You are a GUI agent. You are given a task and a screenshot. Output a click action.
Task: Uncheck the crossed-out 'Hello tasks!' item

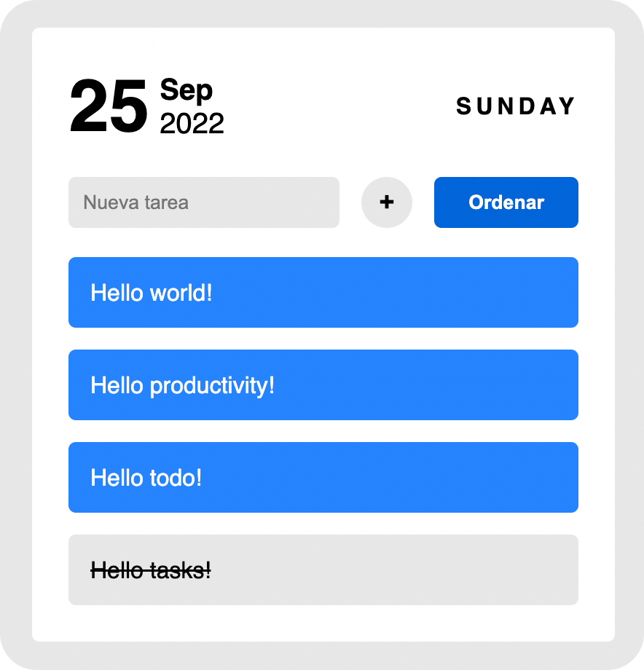coord(323,569)
